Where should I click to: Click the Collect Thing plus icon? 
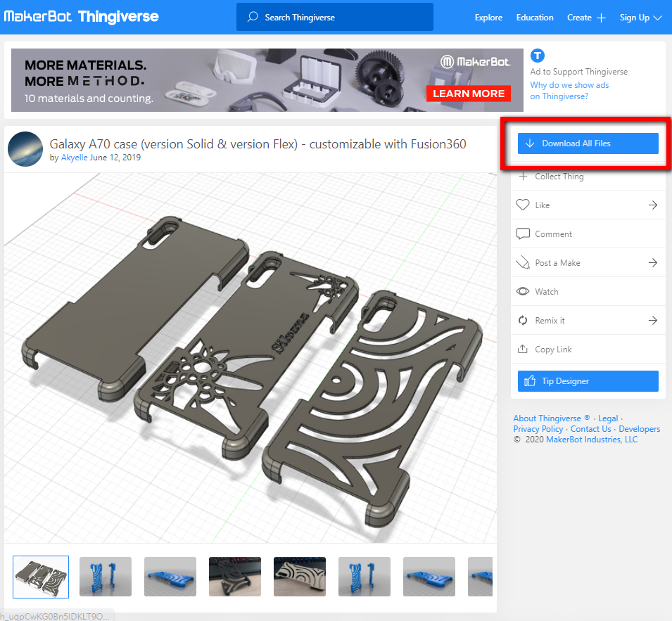[x=523, y=176]
